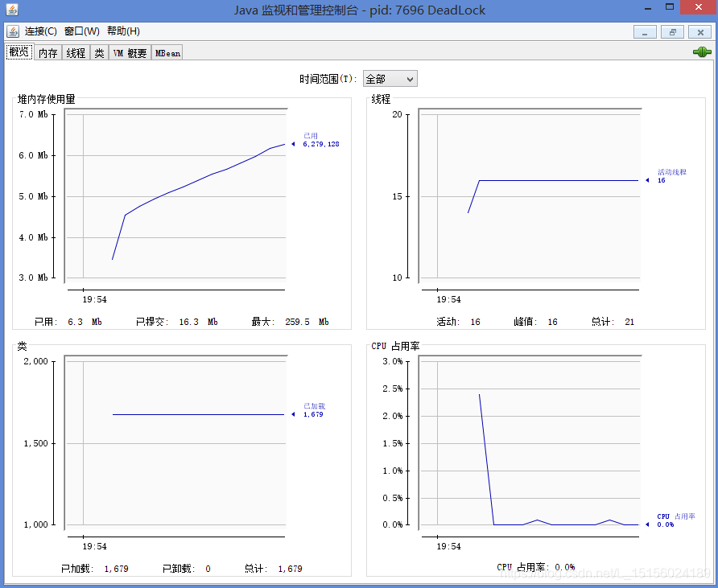Switch to the 内存 tab
Screen dimensions: 718x588
point(47,51)
